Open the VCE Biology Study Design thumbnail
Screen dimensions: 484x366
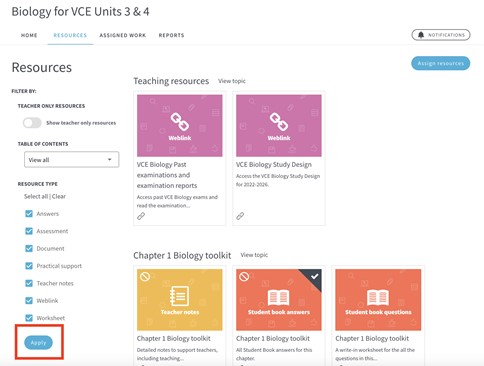coord(279,126)
